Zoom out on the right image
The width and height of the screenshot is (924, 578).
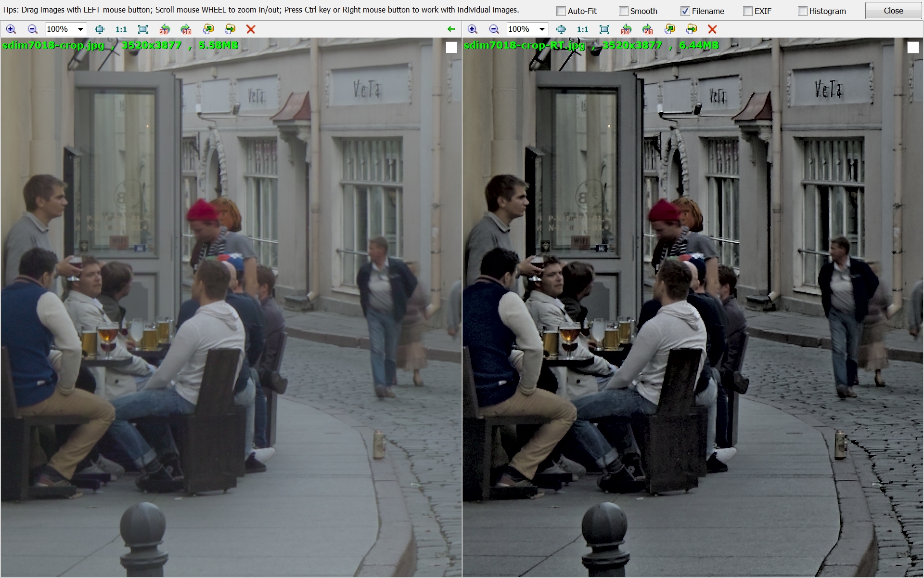pyautogui.click(x=494, y=29)
